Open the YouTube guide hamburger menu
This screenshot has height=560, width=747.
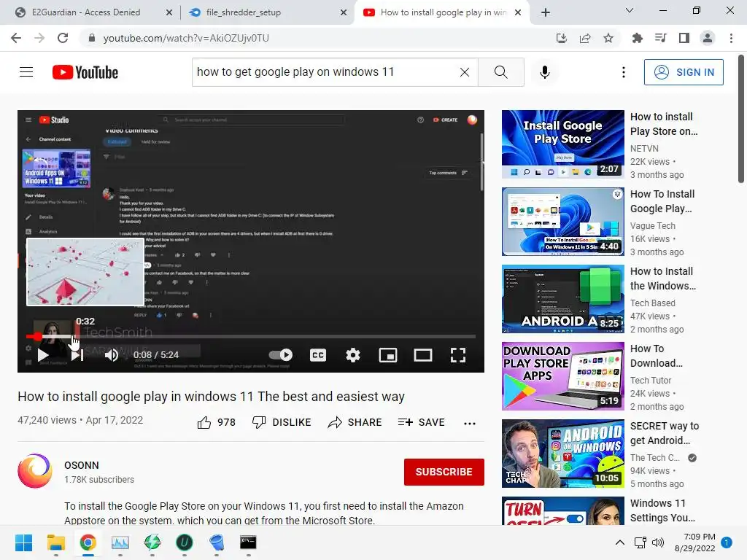point(26,72)
